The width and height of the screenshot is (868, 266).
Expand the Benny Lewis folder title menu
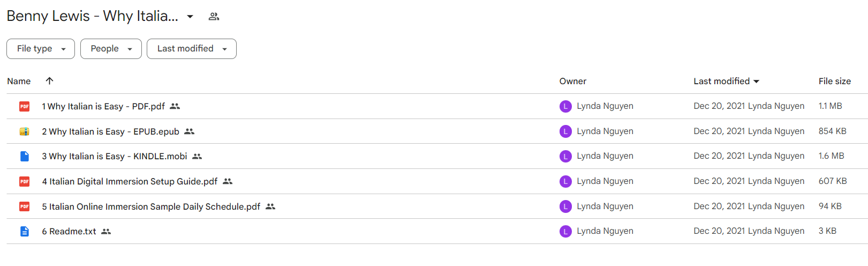(x=190, y=17)
